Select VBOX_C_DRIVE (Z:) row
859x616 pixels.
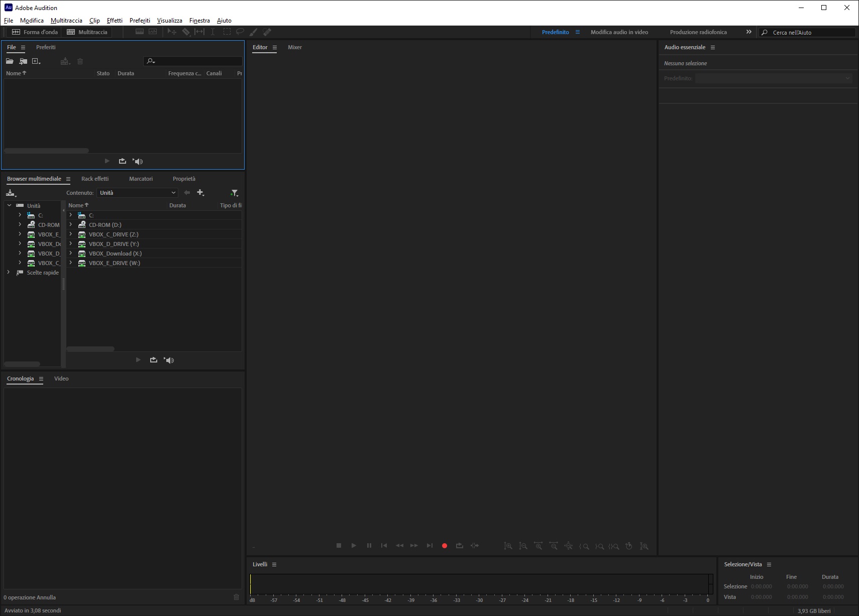pyautogui.click(x=154, y=234)
